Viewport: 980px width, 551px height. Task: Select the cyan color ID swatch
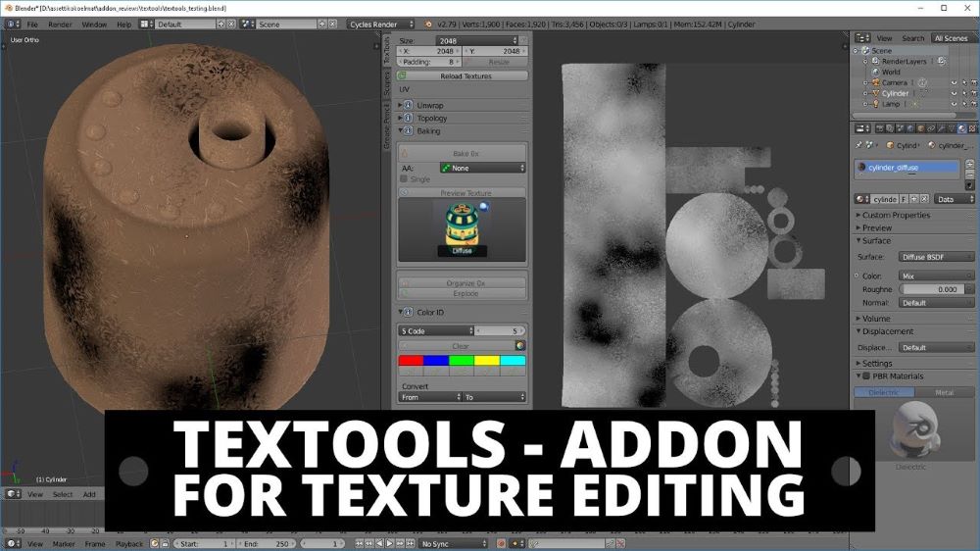click(513, 360)
